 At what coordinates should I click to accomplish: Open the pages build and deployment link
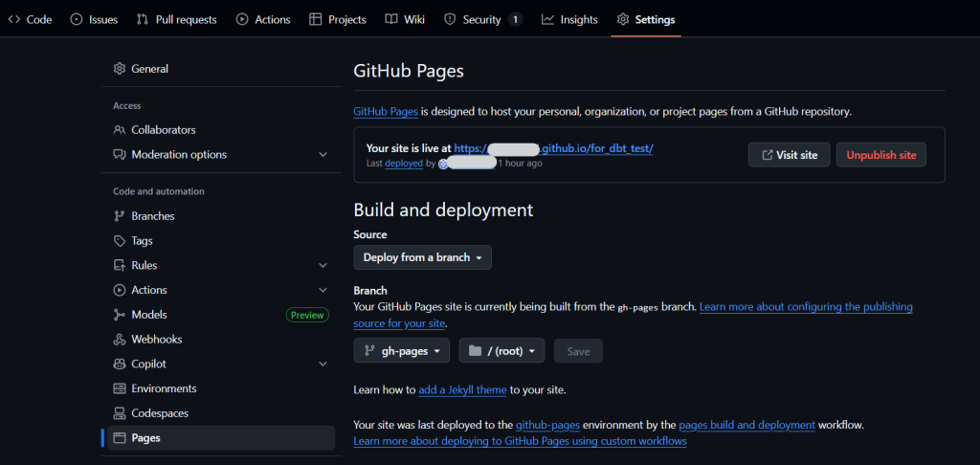746,425
